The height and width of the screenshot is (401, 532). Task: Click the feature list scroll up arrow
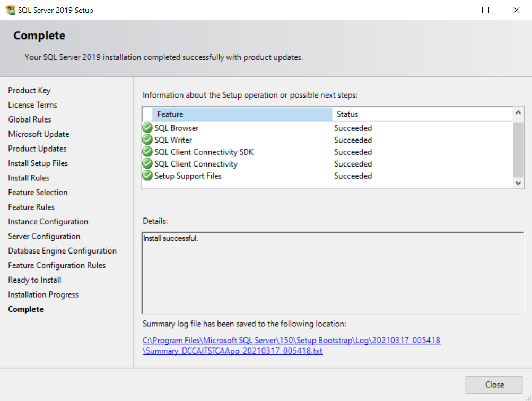point(518,112)
